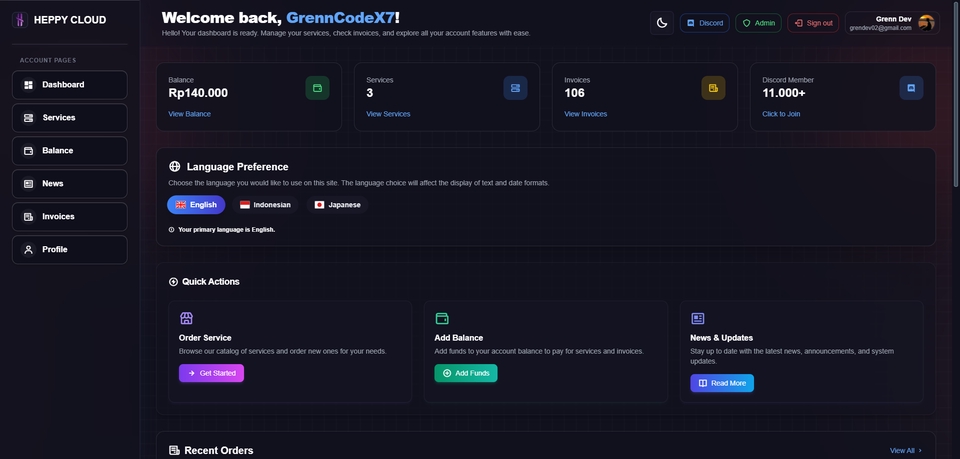Click the Order Service store icon
Viewport: 960px width, 459px height.
[186, 318]
